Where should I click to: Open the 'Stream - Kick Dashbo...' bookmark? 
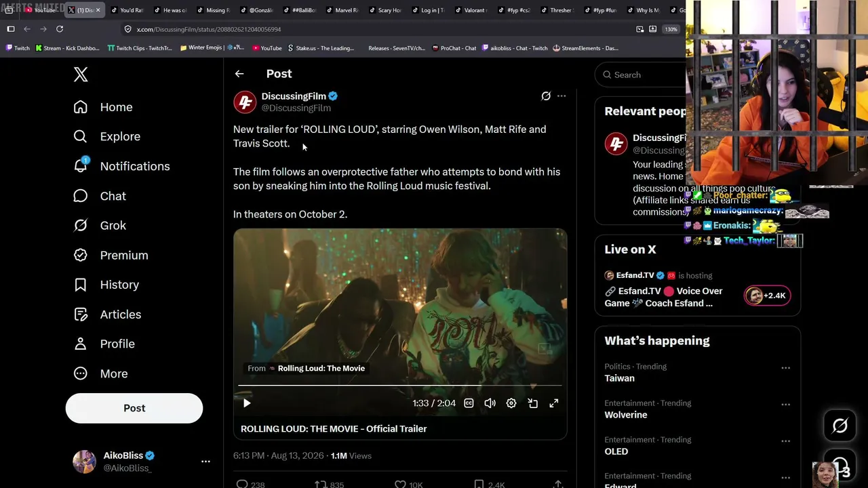67,48
